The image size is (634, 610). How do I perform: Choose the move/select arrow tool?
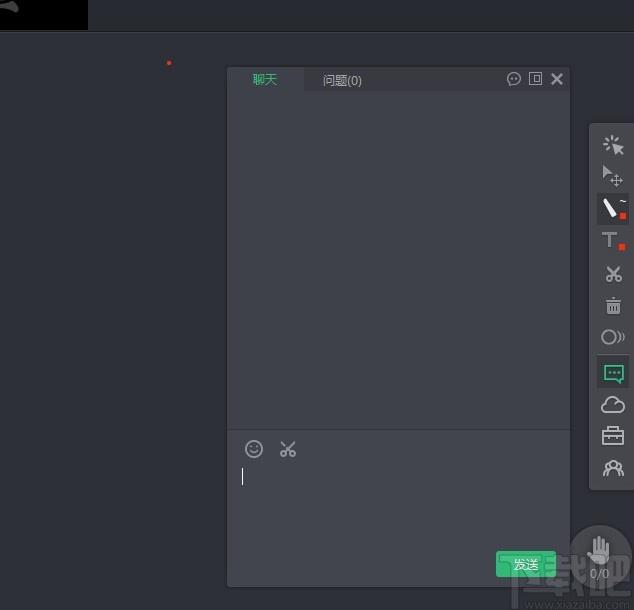(x=613, y=176)
